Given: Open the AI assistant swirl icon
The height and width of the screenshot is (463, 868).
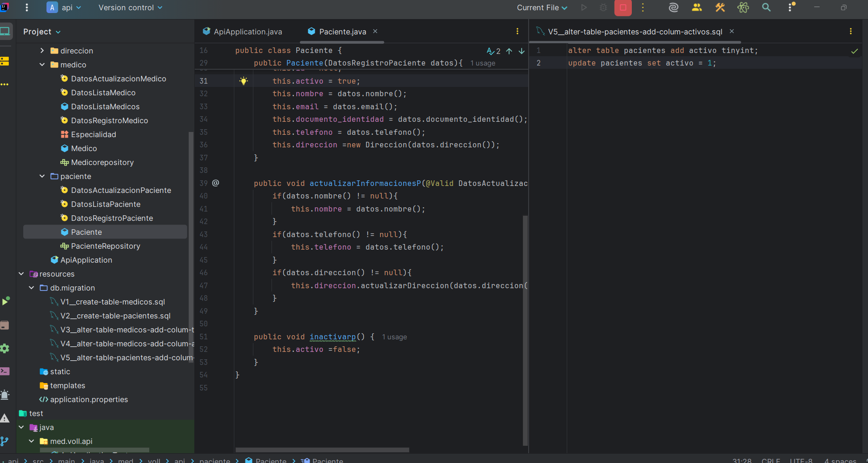Looking at the screenshot, I should pyautogui.click(x=674, y=7).
